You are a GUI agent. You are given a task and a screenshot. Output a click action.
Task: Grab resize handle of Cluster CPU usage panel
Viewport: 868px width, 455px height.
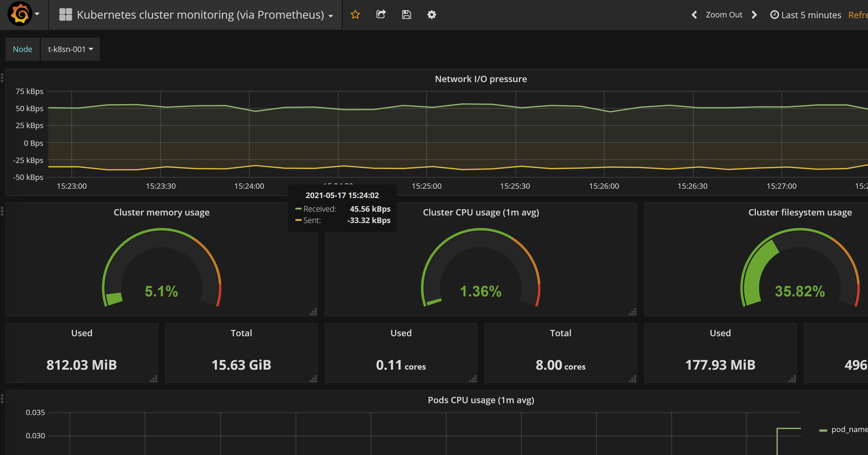[633, 312]
